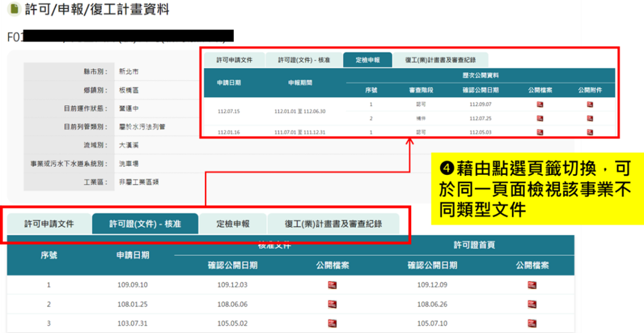
Task: Switch to 許可申請文件 tab in lower panel
Action: 49,224
